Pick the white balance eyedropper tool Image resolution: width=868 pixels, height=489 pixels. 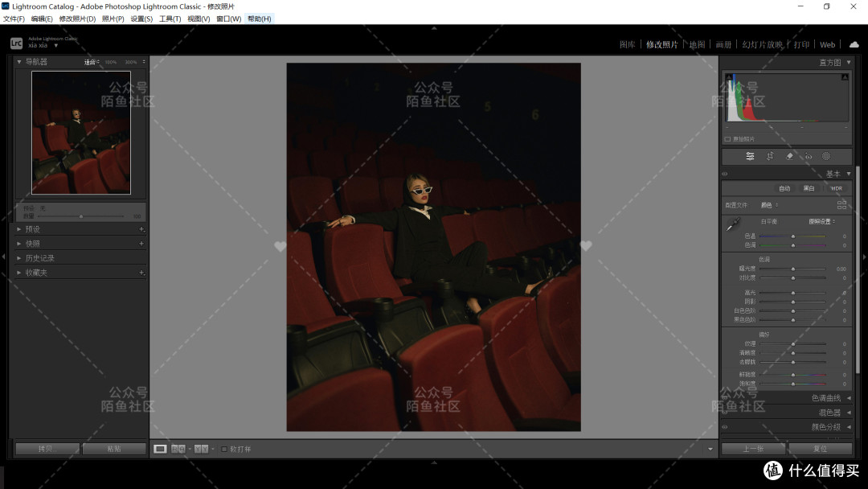click(733, 224)
